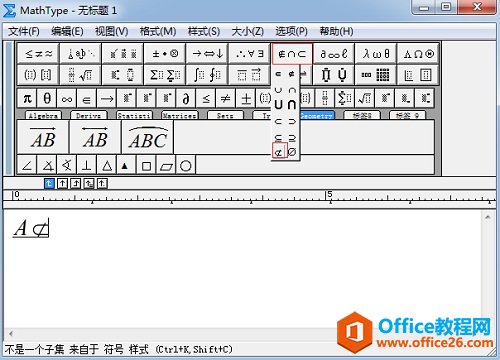Insert ABC arc template
Image resolution: width=500 pixels, height=360 pixels.
pyautogui.click(x=148, y=137)
